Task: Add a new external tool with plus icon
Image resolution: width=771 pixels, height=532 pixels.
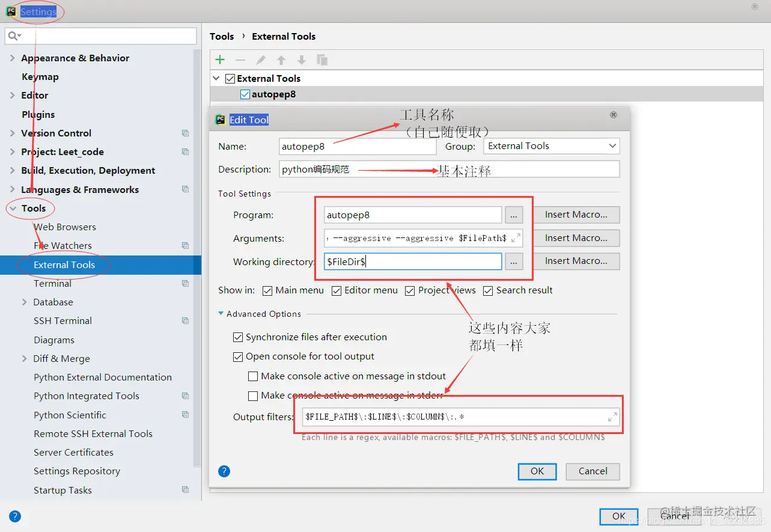Action: tap(220, 60)
